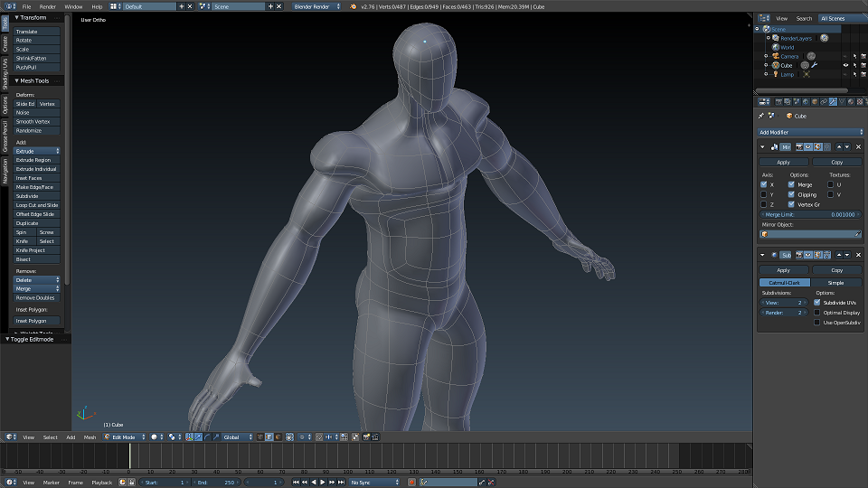
Task: Jump to the timeline end frame
Action: 343,483
